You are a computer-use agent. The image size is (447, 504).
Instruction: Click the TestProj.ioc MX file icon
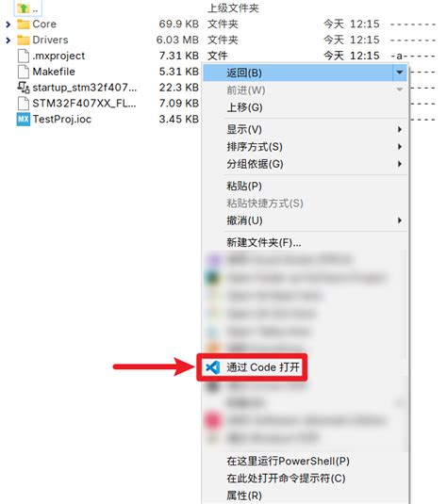pos(24,120)
